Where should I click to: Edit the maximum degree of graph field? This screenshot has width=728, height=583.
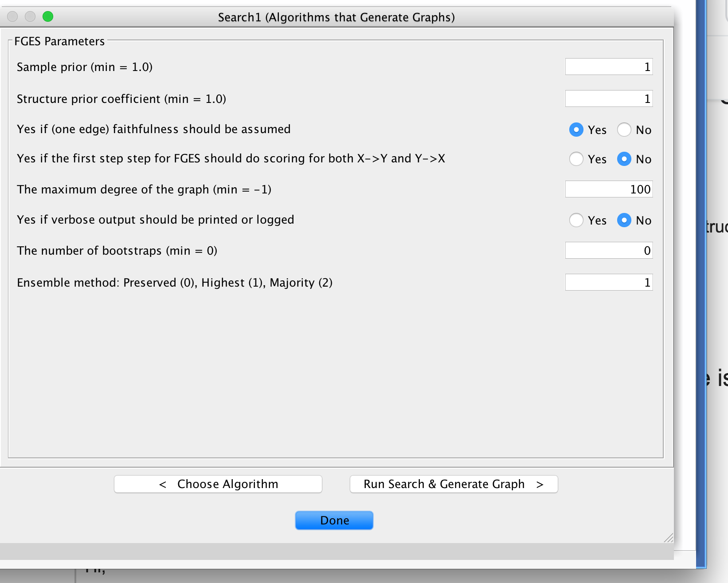coord(608,189)
